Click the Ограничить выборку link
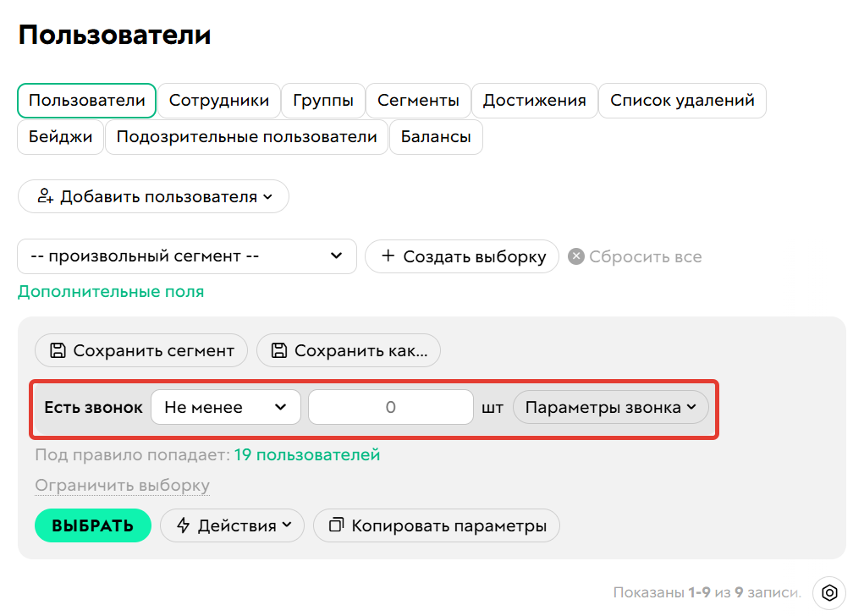Image resolution: width=864 pixels, height=616 pixels. [123, 486]
